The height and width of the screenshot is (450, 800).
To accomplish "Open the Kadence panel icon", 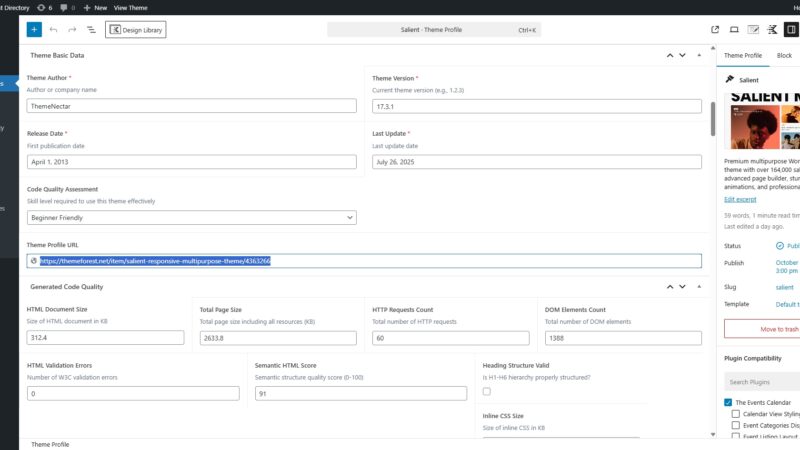I will pyautogui.click(x=772, y=30).
